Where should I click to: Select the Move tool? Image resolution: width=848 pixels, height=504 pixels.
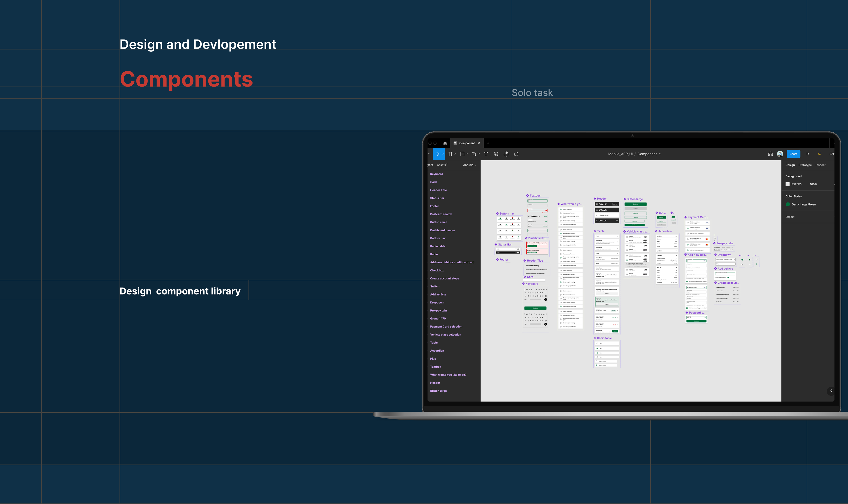pyautogui.click(x=438, y=154)
